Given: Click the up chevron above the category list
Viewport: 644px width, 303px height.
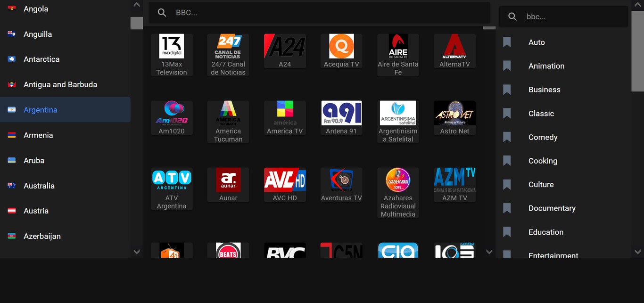Looking at the screenshot, I should (x=638, y=4).
